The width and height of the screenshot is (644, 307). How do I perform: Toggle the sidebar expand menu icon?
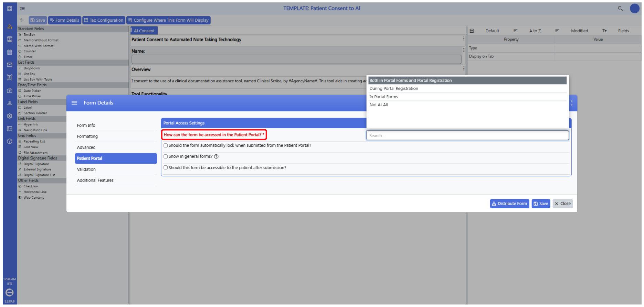click(x=22, y=8)
